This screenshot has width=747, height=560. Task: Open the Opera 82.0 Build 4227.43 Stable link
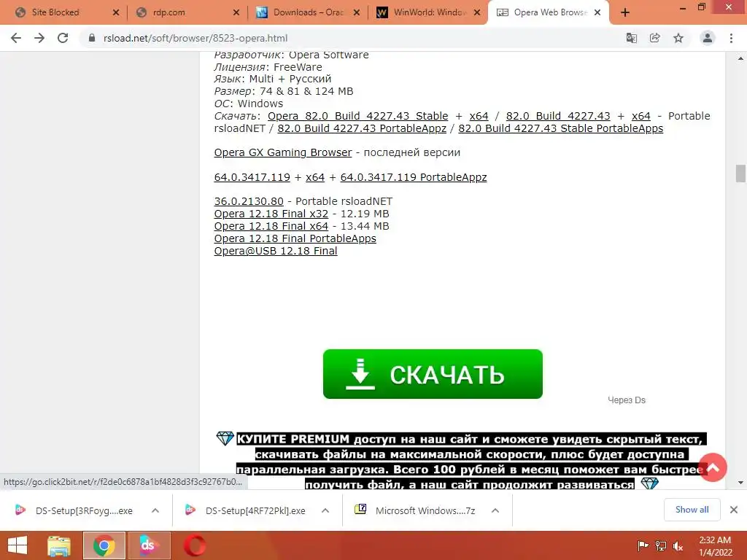coord(357,116)
